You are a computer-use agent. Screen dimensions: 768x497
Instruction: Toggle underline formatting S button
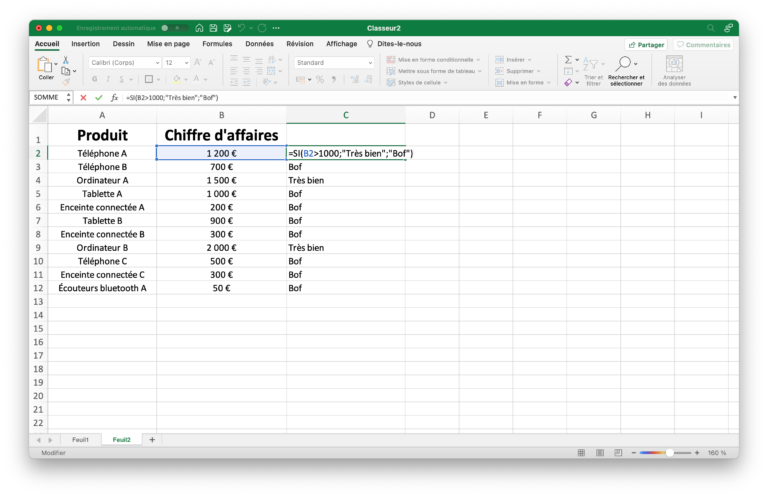coord(121,79)
